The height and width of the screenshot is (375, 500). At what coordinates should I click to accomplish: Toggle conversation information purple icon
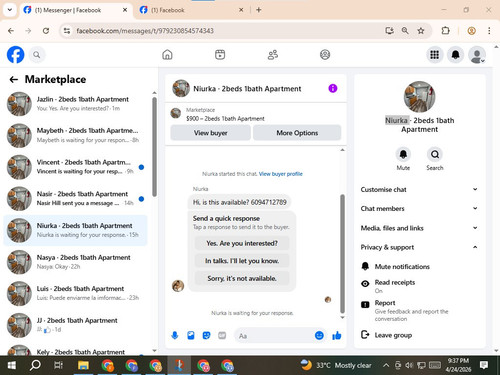(333, 88)
